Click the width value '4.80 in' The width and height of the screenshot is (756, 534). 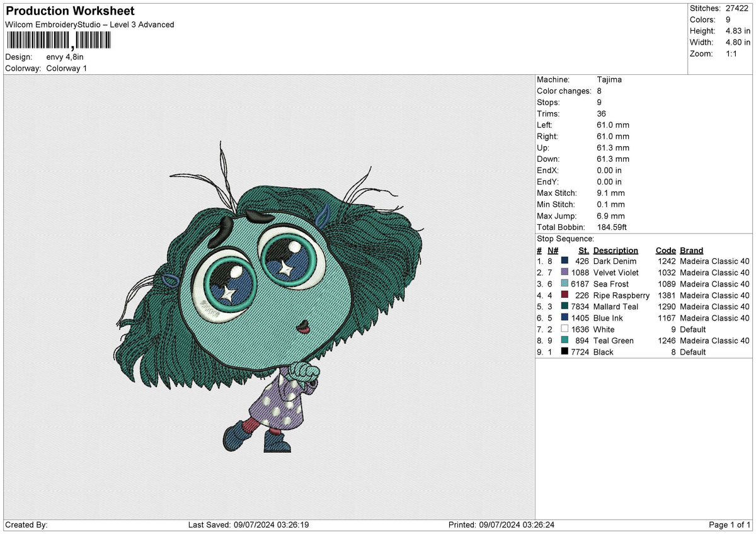[736, 42]
